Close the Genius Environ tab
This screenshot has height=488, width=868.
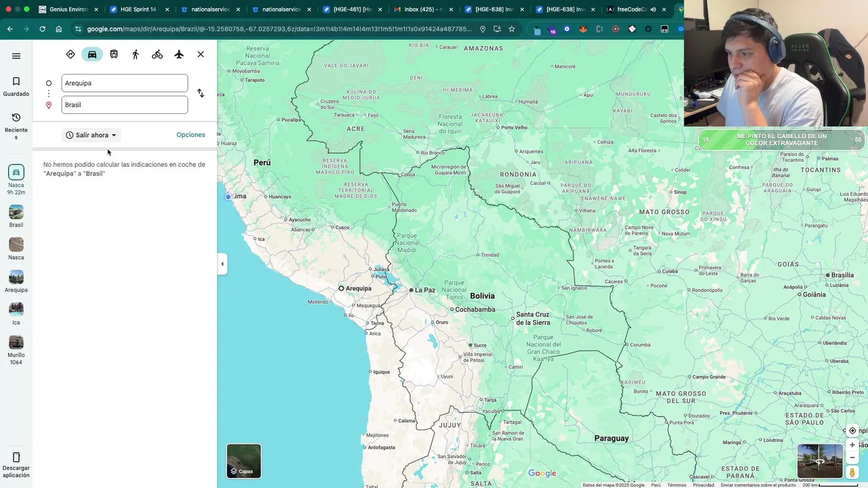tap(96, 9)
